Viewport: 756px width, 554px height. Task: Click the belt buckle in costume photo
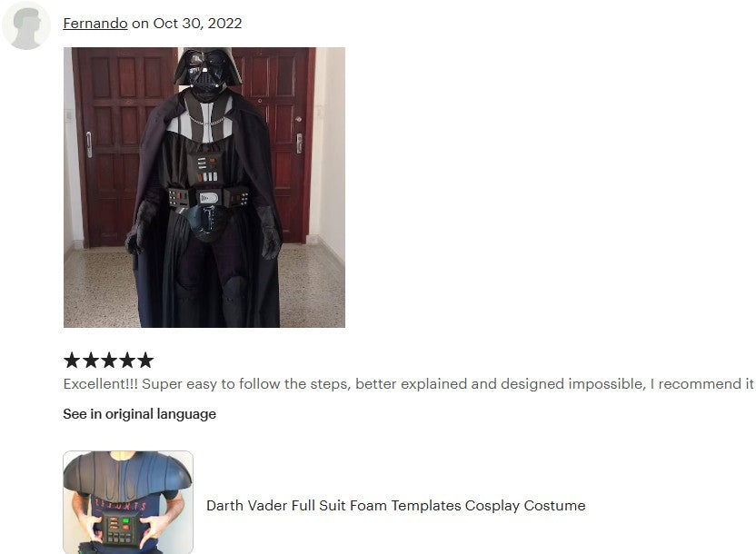pyautogui.click(x=209, y=197)
